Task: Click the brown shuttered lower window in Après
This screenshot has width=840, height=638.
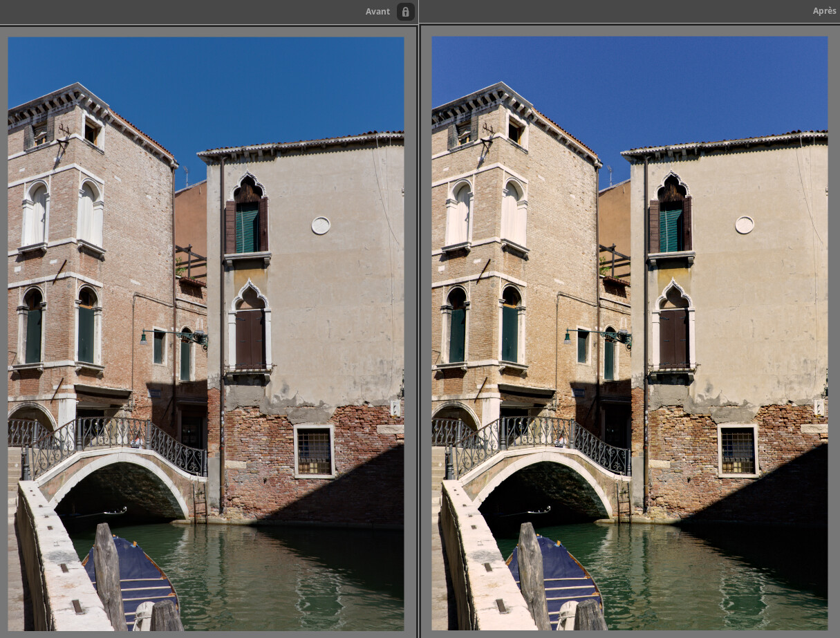Action: click(673, 337)
